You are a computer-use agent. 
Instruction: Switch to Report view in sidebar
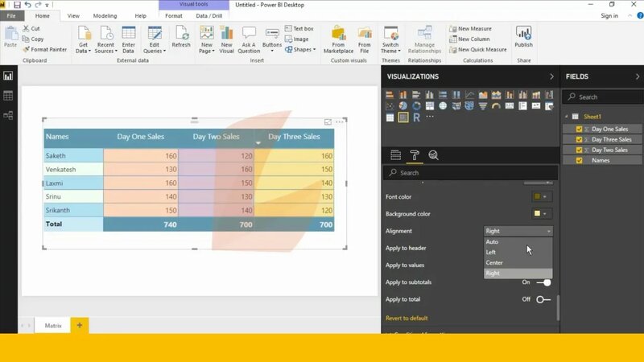[8, 76]
